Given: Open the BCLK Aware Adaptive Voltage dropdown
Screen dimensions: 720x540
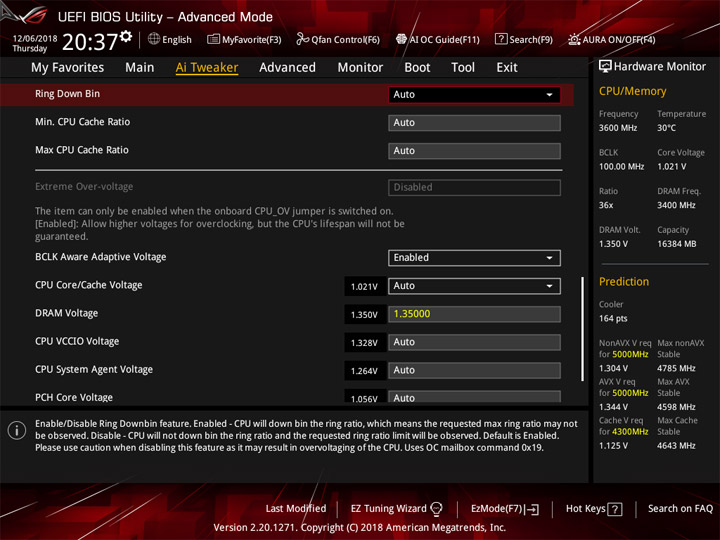Looking at the screenshot, I should coord(474,258).
